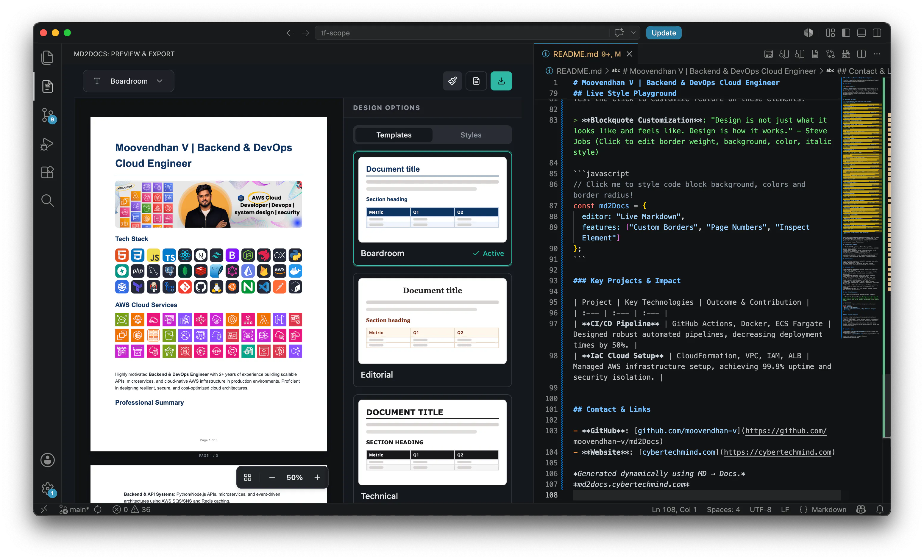This screenshot has height=560, width=924.
Task: Click the grid view icon in zoom bar
Action: (247, 477)
